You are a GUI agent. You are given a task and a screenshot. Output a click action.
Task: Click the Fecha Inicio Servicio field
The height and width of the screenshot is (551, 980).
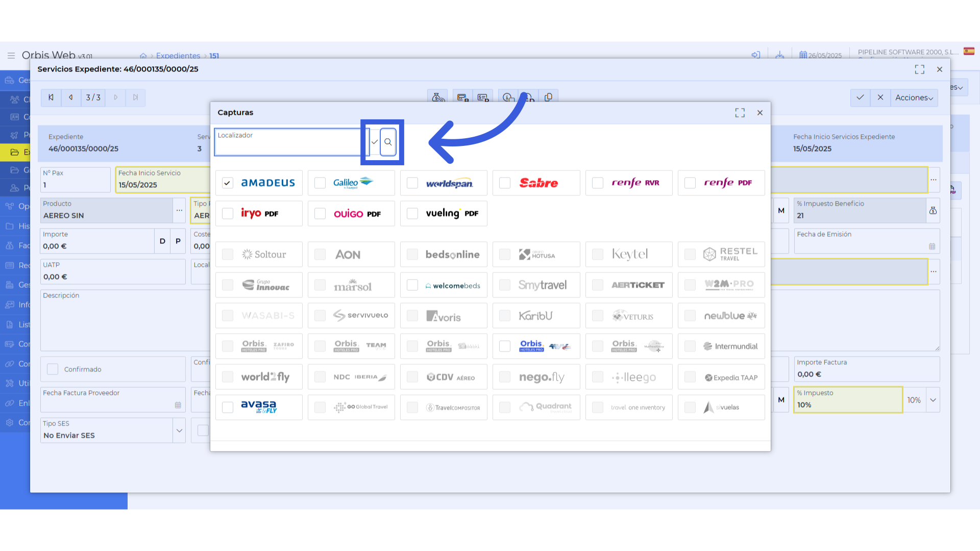coord(163,180)
